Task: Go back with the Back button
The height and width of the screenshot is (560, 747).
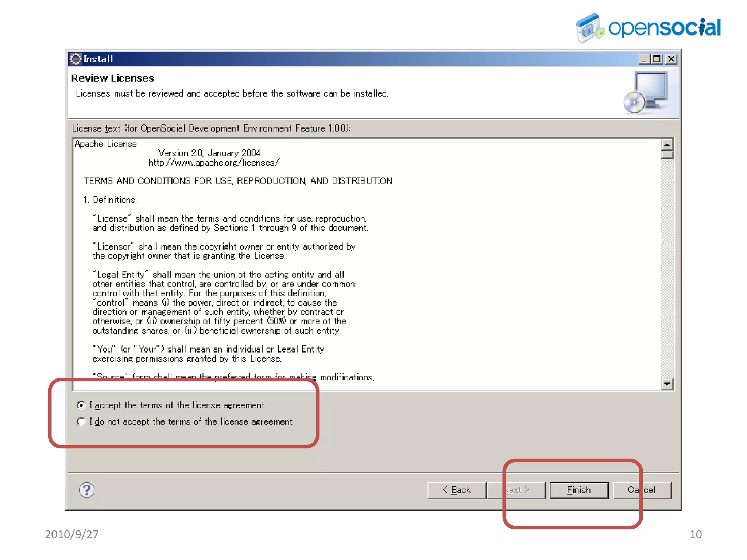Action: coord(457,490)
